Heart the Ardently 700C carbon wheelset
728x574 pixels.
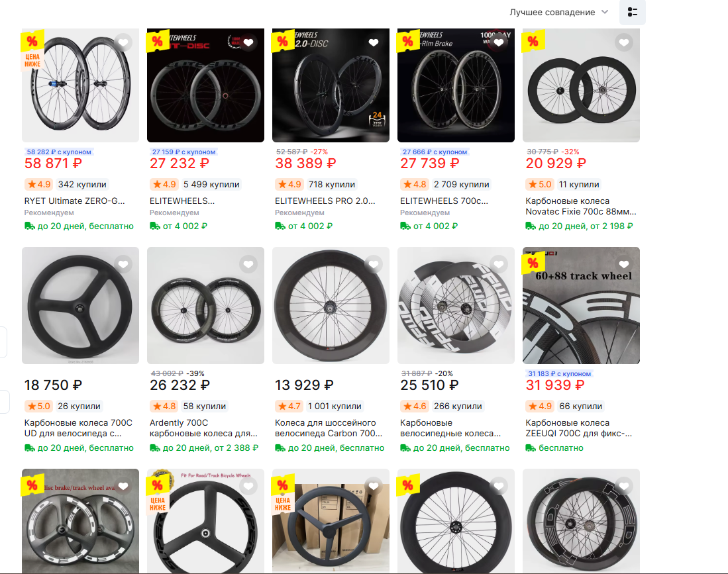[248, 265]
